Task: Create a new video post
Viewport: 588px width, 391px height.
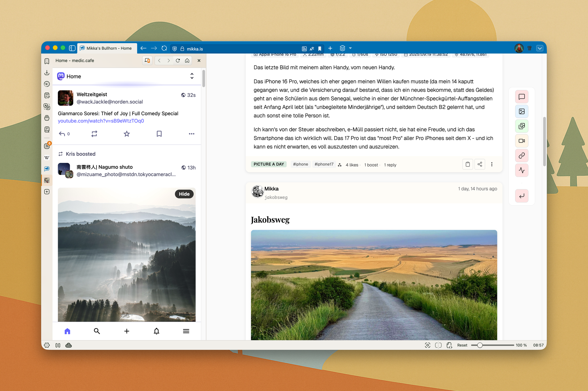Action: tap(522, 141)
